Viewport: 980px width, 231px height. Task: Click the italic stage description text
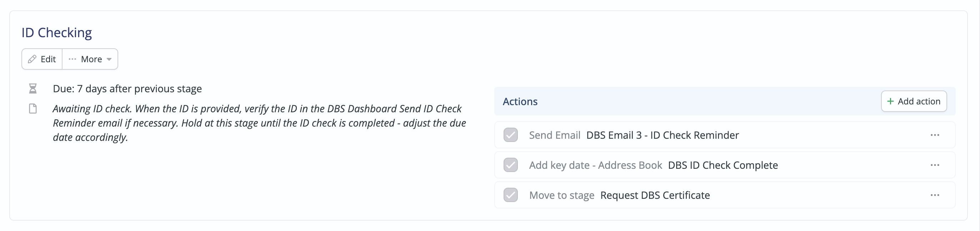259,123
